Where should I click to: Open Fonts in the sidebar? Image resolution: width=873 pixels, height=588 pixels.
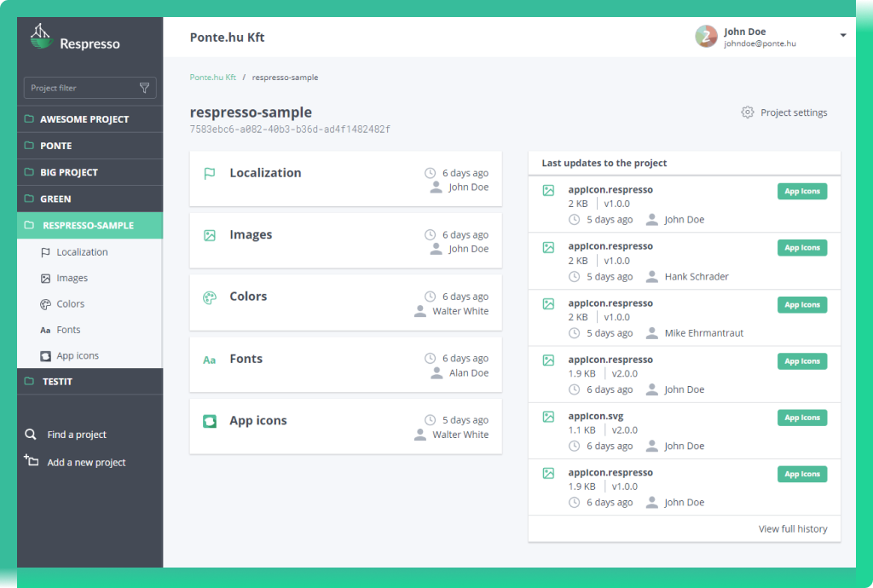[68, 330]
